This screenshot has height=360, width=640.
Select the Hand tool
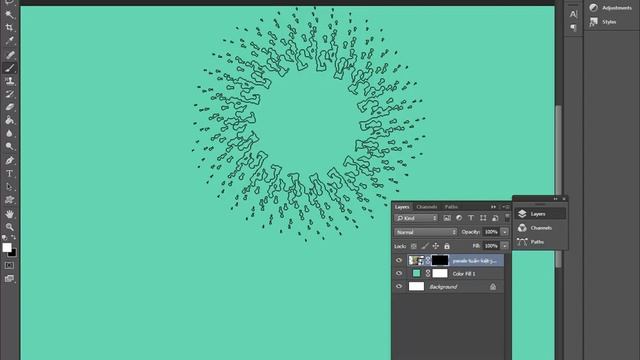click(x=9, y=214)
